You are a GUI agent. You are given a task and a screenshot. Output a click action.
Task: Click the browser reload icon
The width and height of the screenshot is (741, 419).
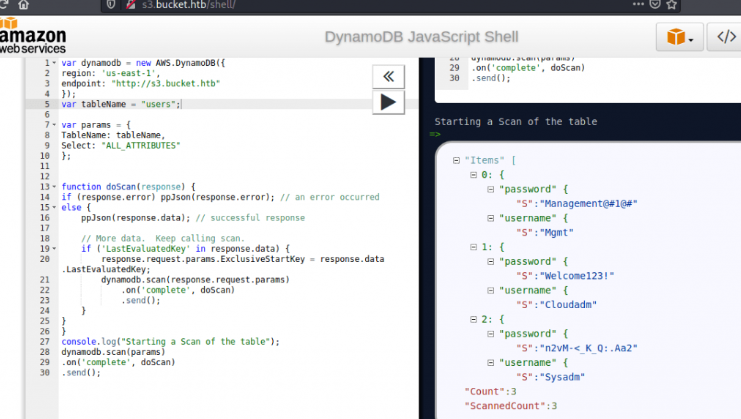4,4
